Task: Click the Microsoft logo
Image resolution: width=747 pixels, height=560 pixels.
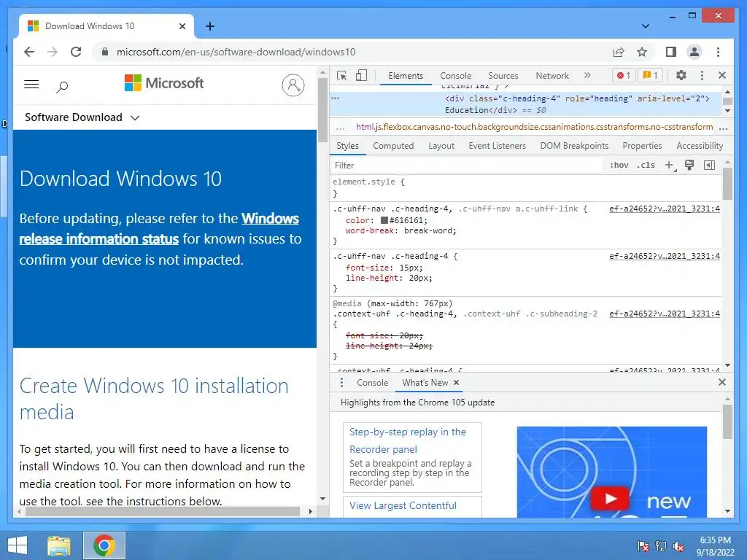Action: click(163, 83)
